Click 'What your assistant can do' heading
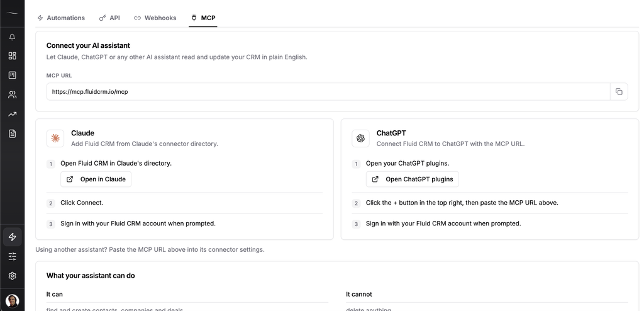 tap(91, 276)
